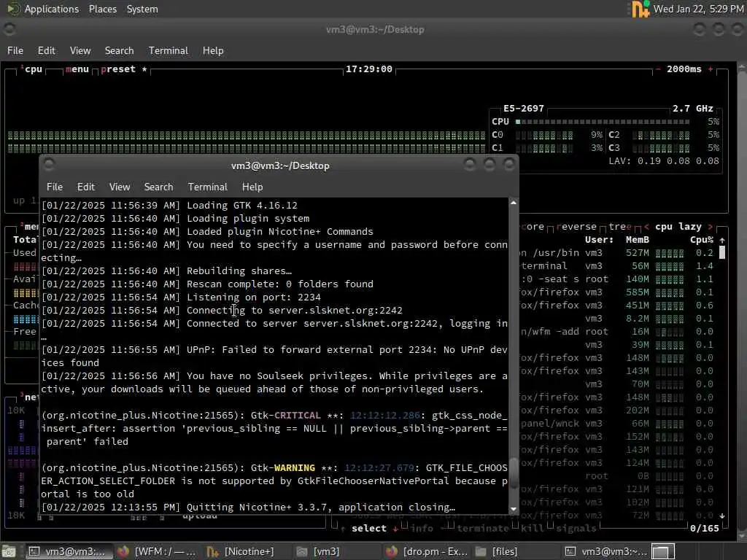Click 'cpu lazy' sort mode label
The width and height of the screenshot is (747, 560).
(x=678, y=227)
